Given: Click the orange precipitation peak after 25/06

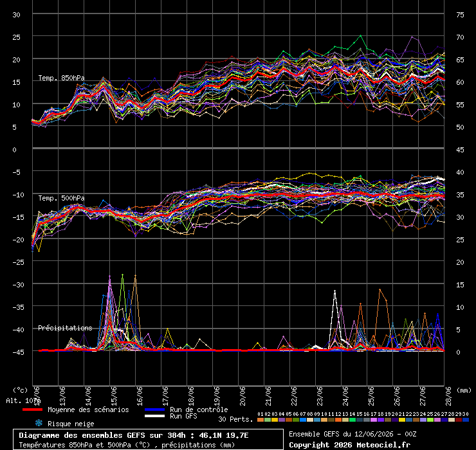Looking at the screenshot, I should [x=380, y=290].
